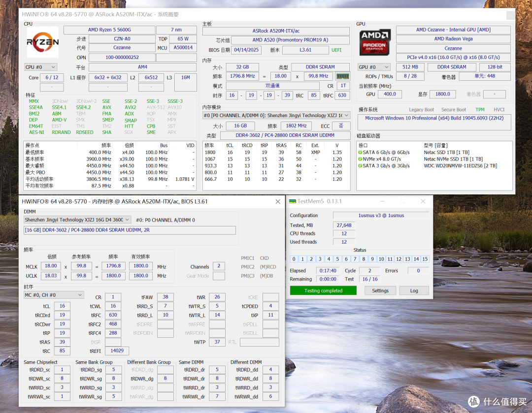Click the SATA 3 Gb/s drive status icon
The height and width of the screenshot is (413, 532).
(x=360, y=166)
